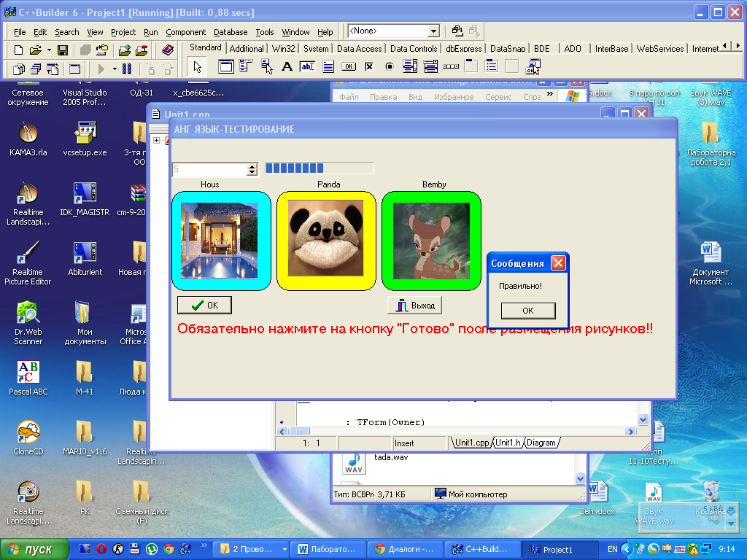Click the save desktop icon beside <None>

point(457,31)
